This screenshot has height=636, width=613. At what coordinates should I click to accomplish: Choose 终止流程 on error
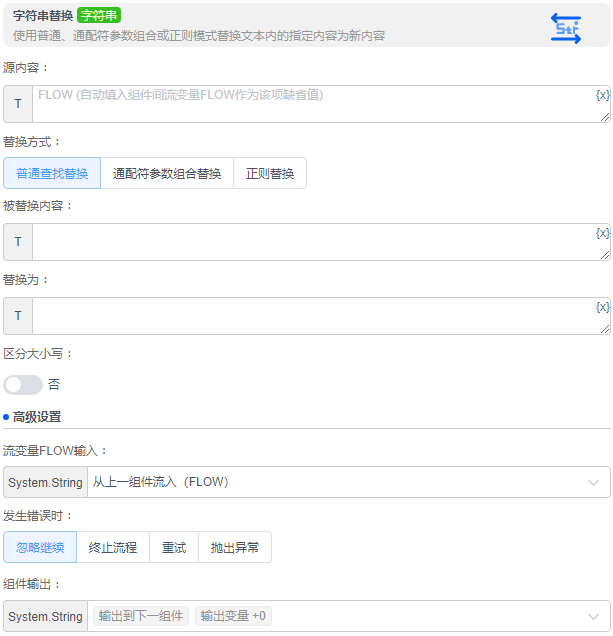(x=113, y=547)
